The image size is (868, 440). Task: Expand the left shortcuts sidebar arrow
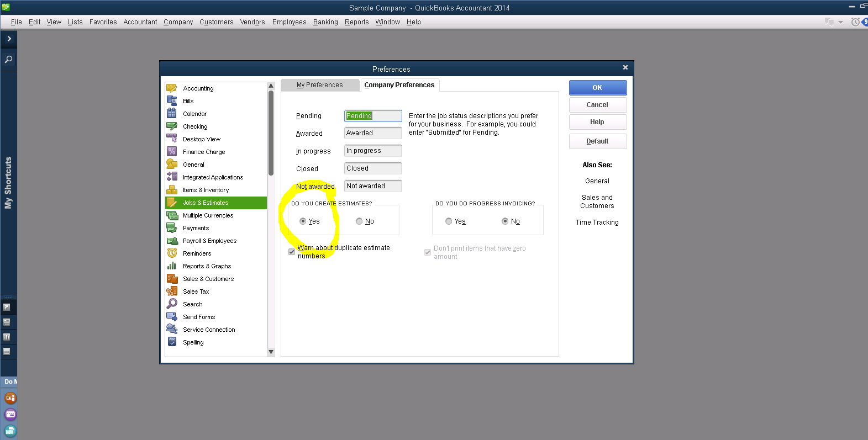pyautogui.click(x=9, y=39)
